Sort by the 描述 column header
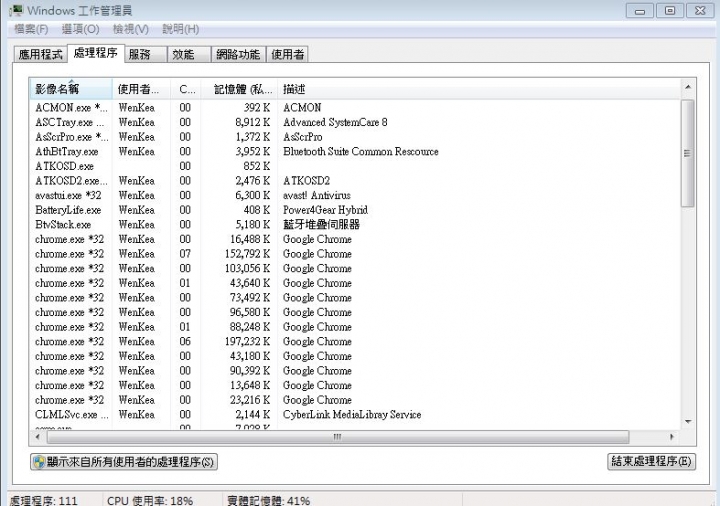The width and height of the screenshot is (720, 506). click(479, 89)
